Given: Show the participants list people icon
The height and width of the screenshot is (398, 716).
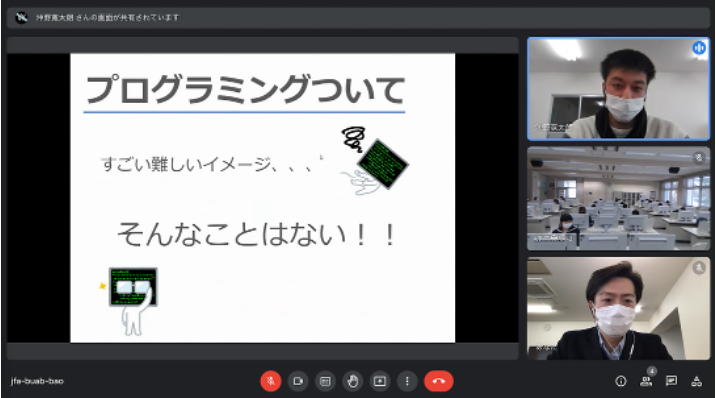Looking at the screenshot, I should point(646,381).
